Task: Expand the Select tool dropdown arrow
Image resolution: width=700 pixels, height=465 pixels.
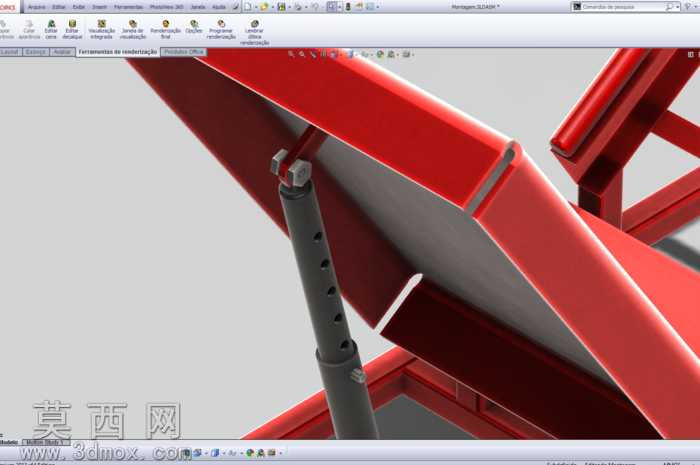Action: (x=340, y=7)
